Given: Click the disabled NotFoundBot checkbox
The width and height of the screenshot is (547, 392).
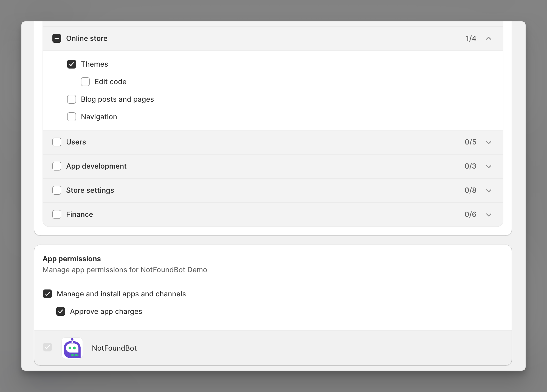Looking at the screenshot, I should (x=47, y=347).
